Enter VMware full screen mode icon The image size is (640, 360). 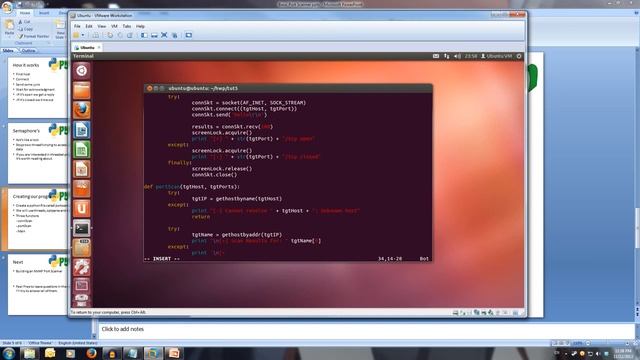point(164,35)
